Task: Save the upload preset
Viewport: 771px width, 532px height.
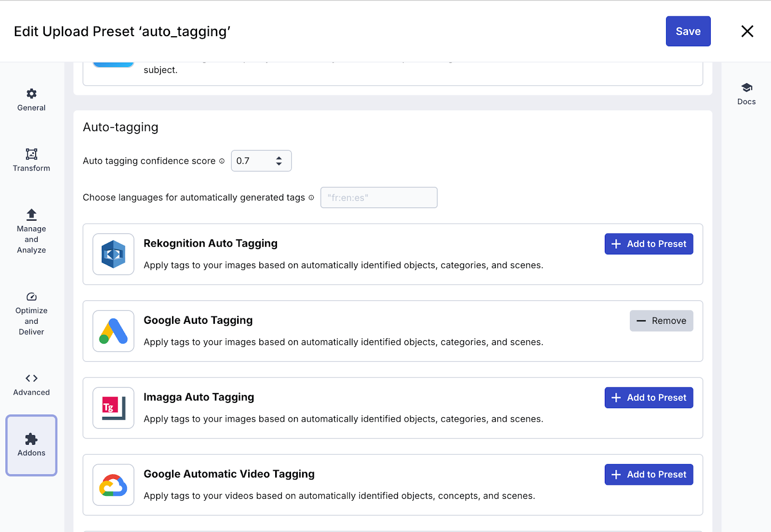Action: pos(688,31)
